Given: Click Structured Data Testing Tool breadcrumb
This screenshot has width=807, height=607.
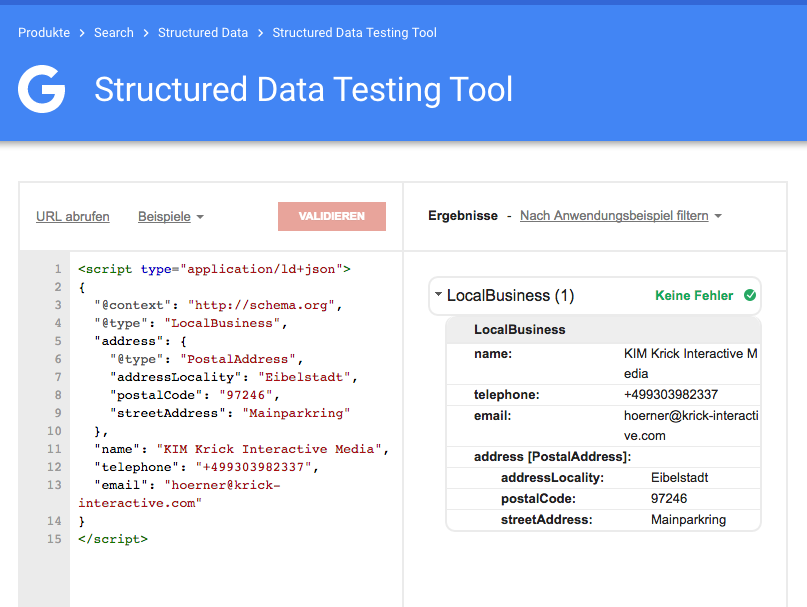Looking at the screenshot, I should point(355,32).
